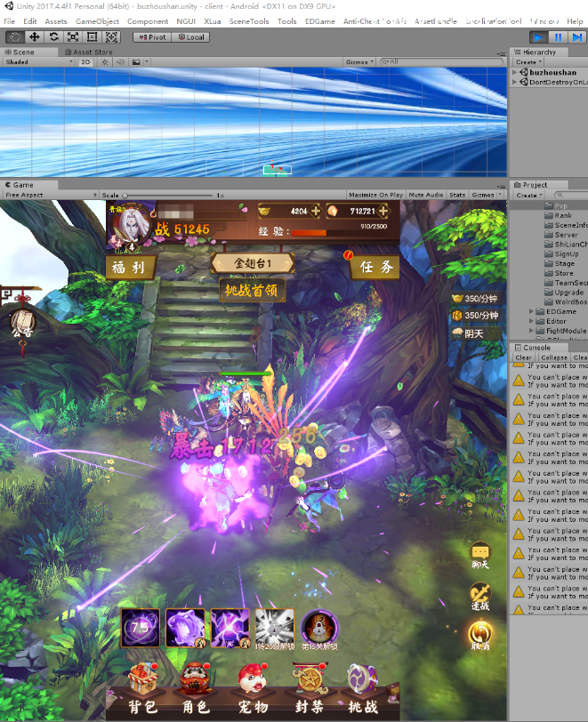Click the player avatar portrait
This screenshot has width=588, height=722.
(x=132, y=225)
